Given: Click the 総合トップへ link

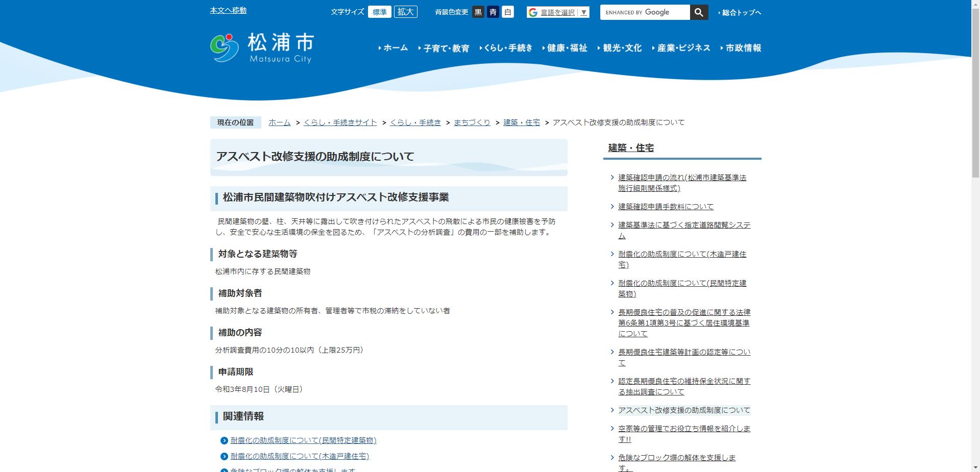Looking at the screenshot, I should pos(740,12).
